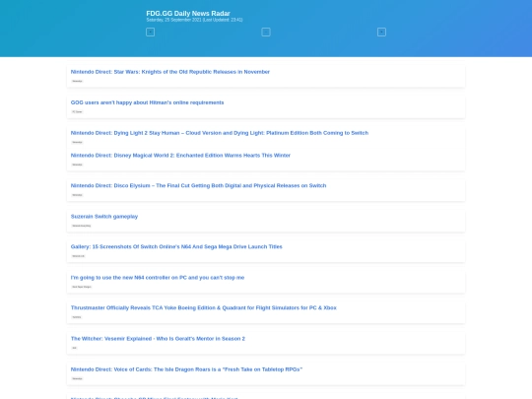Open The Witcher: Vesemir Explained article
Screen dimensions: 532x399
tap(158, 339)
